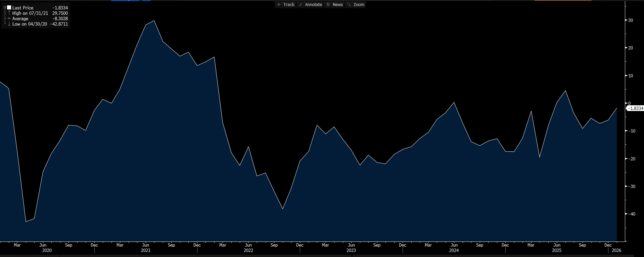This screenshot has height=257, width=644.
Task: Click the 2021 year label on time axis
Action: [x=146, y=250]
